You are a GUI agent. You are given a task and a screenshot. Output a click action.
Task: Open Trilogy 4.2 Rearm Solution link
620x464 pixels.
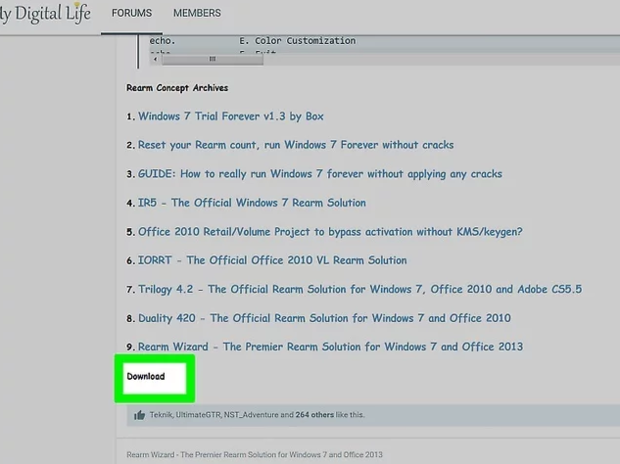[360, 289]
